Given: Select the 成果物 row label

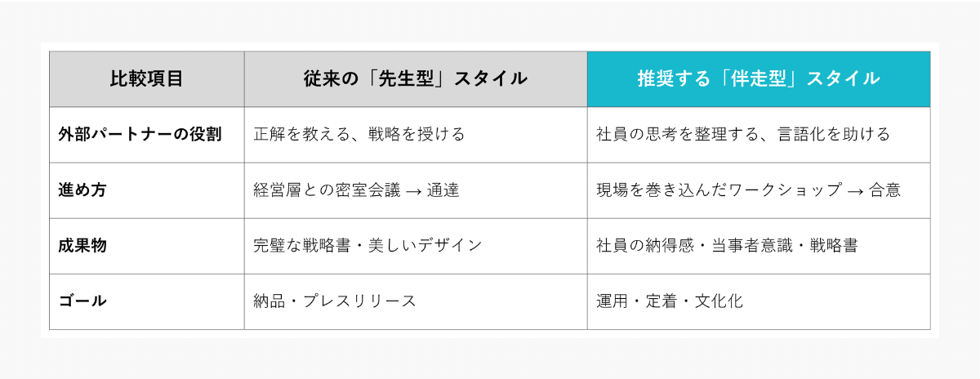Looking at the screenshot, I should (x=82, y=246).
